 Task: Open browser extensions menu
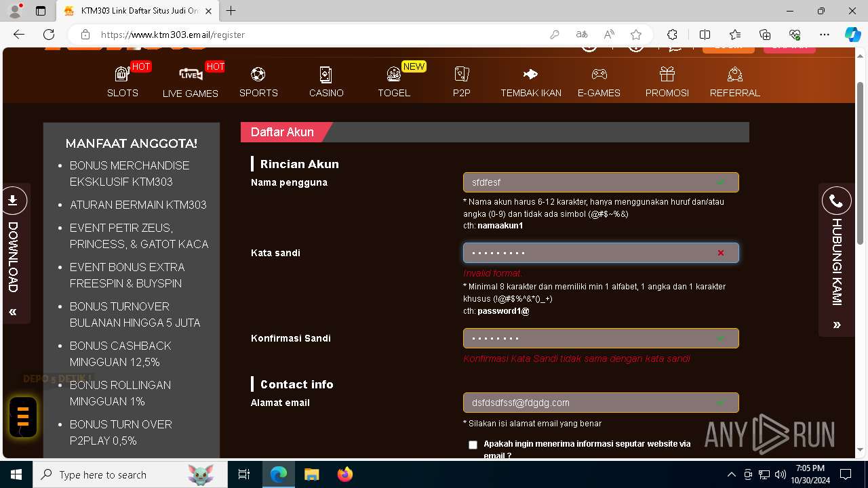pyautogui.click(x=672, y=35)
